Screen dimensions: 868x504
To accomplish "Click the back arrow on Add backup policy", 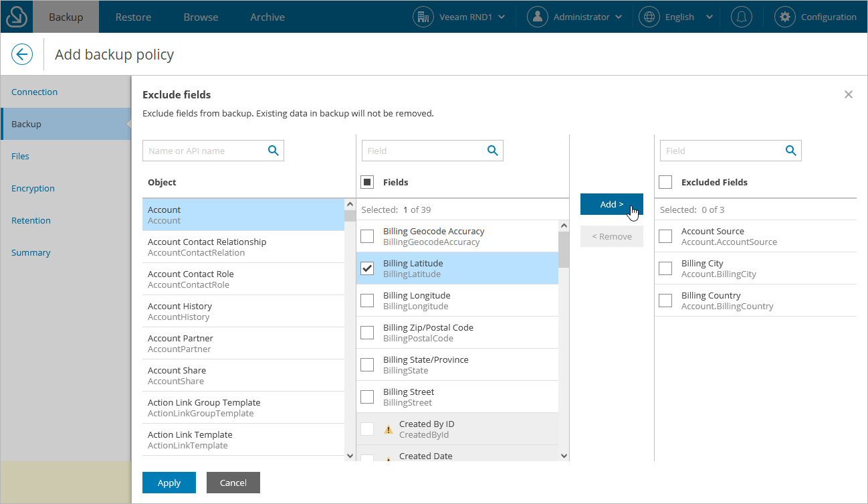I will tap(22, 54).
